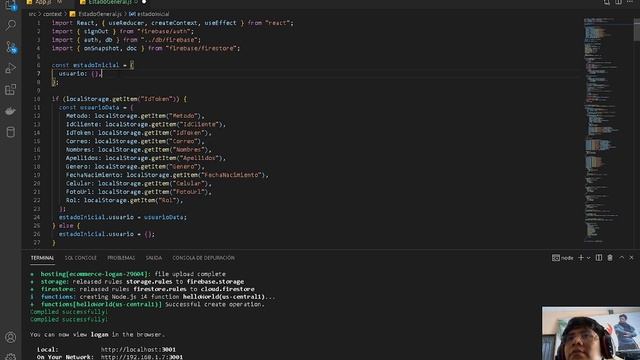Switch to the App.js editor tab
The height and width of the screenshot is (360, 640).
click(x=44, y=2)
